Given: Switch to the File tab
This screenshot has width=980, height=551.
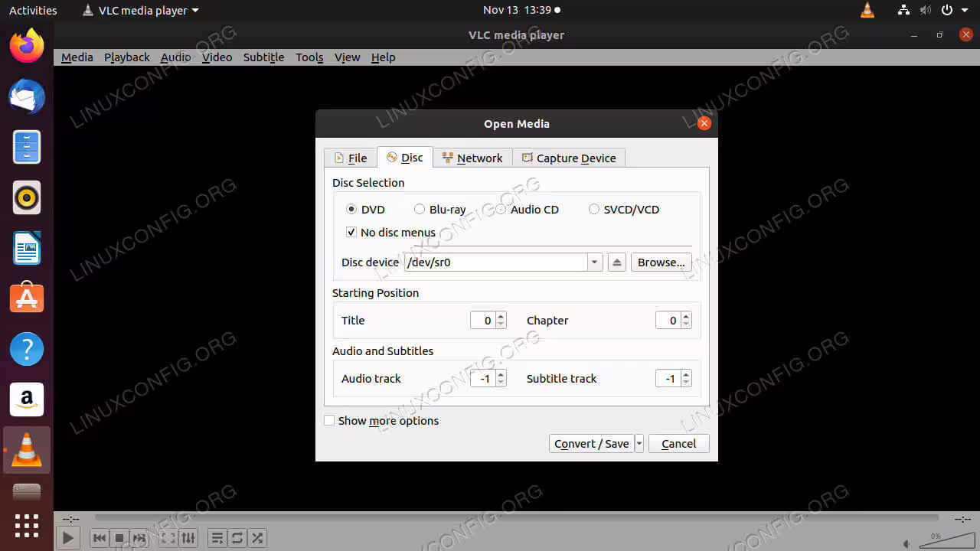Looking at the screenshot, I should click(351, 158).
